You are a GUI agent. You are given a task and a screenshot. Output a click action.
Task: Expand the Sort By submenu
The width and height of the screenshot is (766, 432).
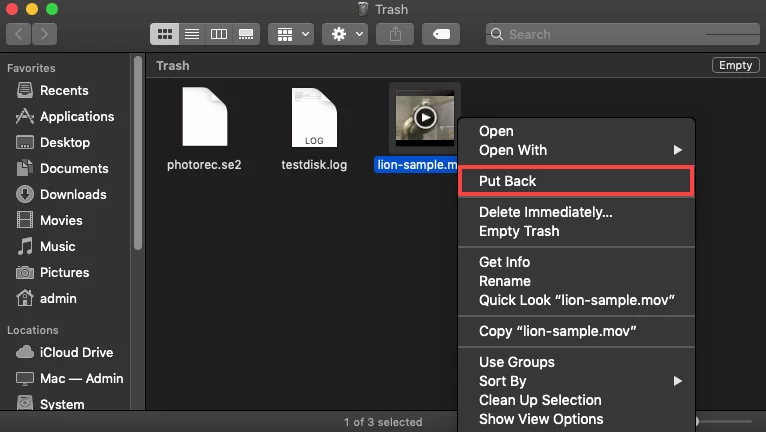(x=576, y=381)
